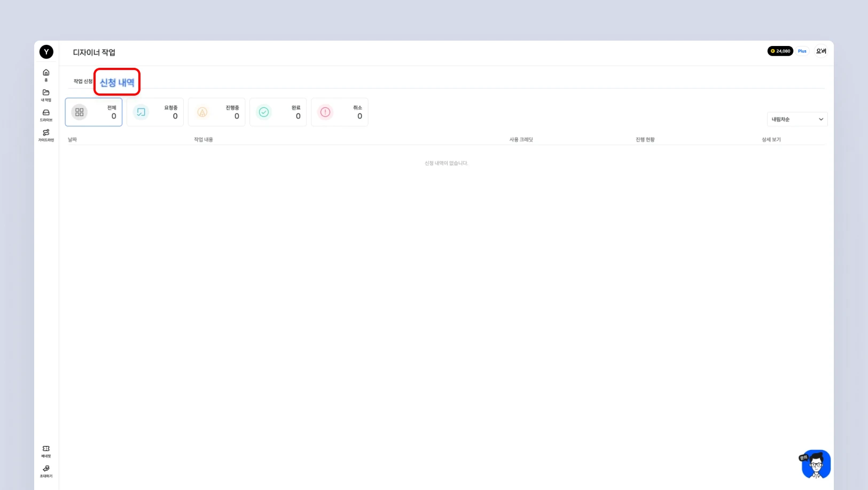Select the 신청 내역 tab
The width and height of the screenshot is (868, 490).
(117, 82)
